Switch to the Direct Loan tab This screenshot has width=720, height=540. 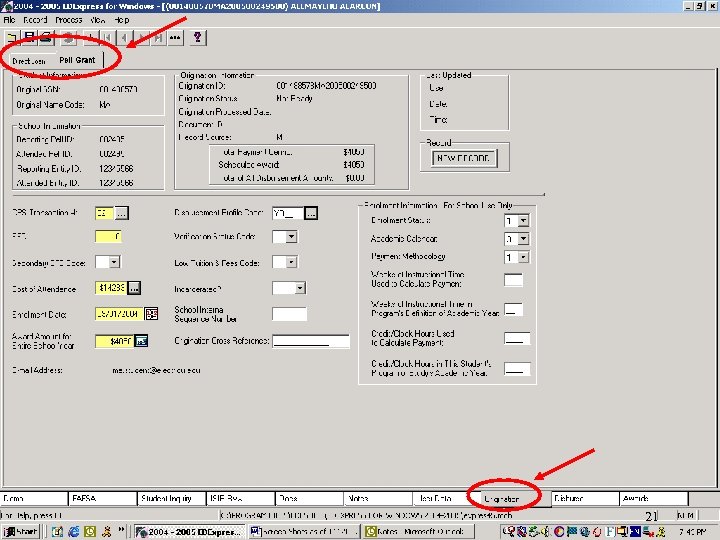(29, 61)
